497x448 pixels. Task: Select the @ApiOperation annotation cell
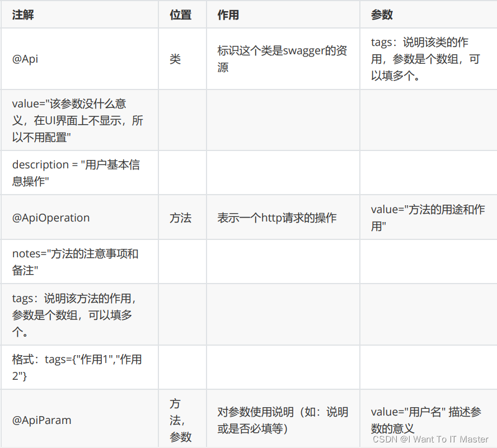tap(79, 218)
